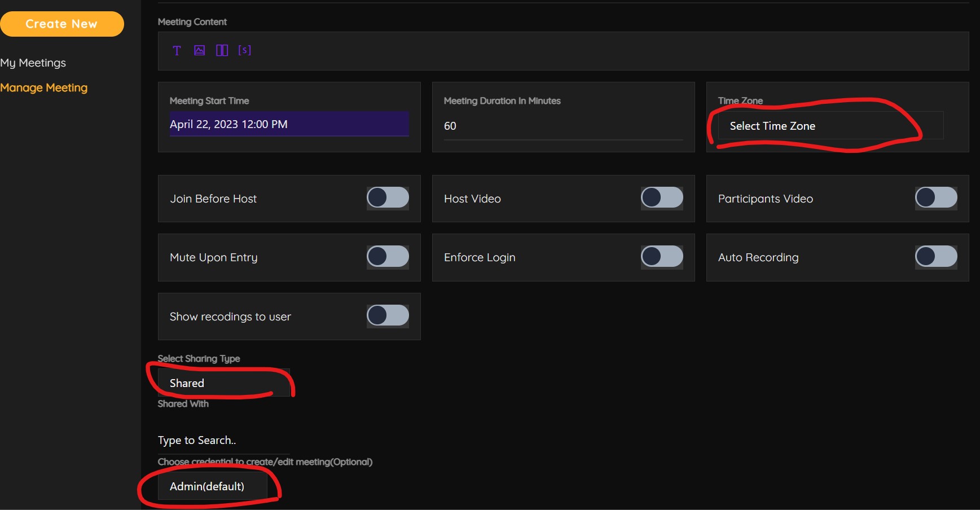Switch on Enforce Login
This screenshot has height=510, width=980.
[x=662, y=257]
